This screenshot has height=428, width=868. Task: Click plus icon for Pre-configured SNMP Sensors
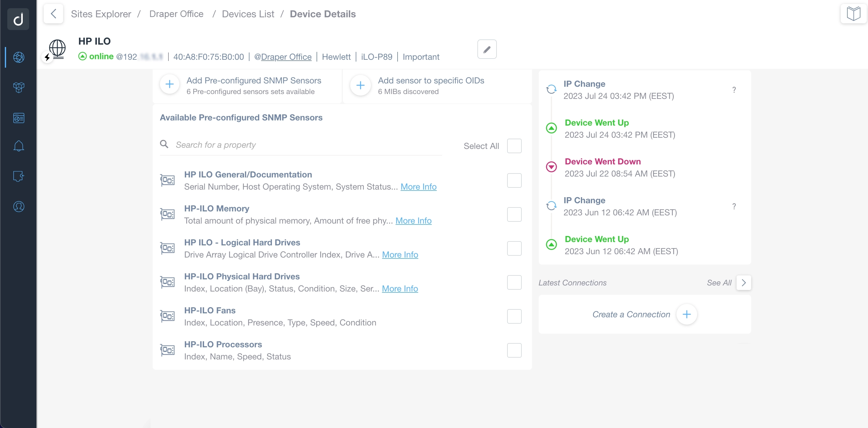click(169, 84)
